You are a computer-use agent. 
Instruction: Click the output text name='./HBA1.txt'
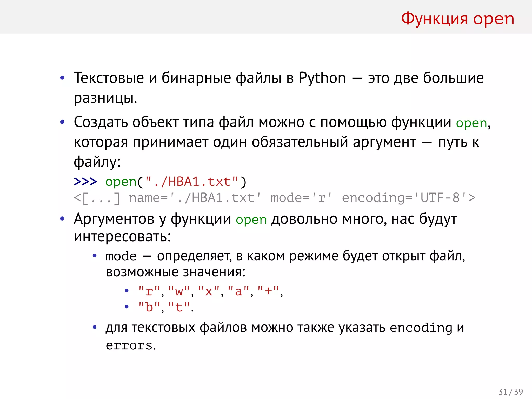[x=195, y=198]
